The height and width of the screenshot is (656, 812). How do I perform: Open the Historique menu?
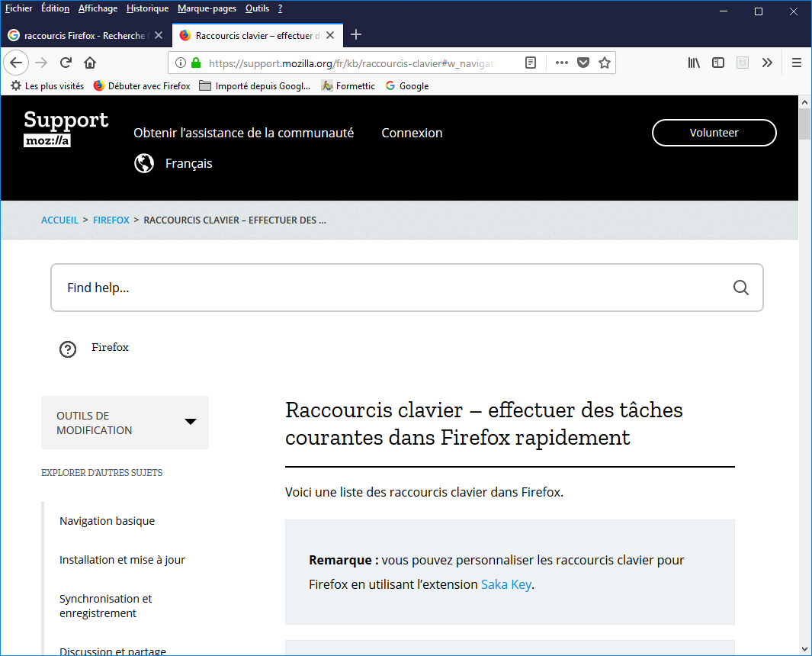point(148,8)
